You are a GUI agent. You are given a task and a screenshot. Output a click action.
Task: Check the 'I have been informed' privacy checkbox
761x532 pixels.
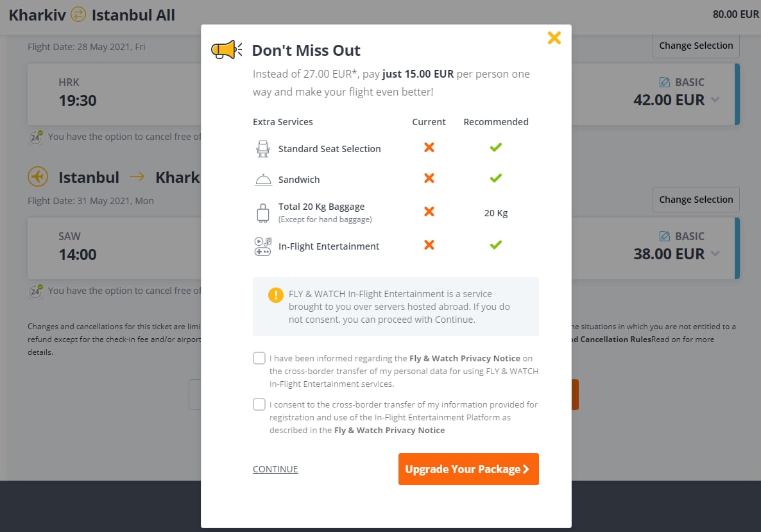coord(259,358)
